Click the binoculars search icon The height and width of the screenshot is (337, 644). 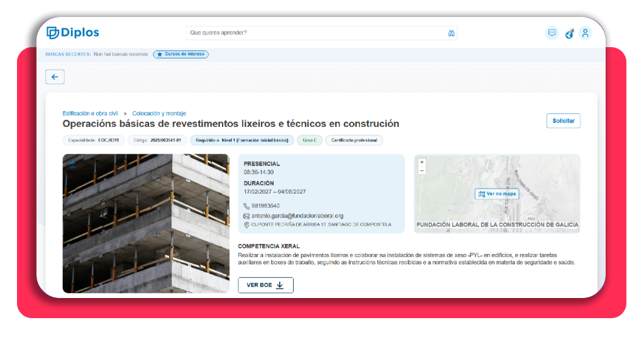pyautogui.click(x=452, y=33)
